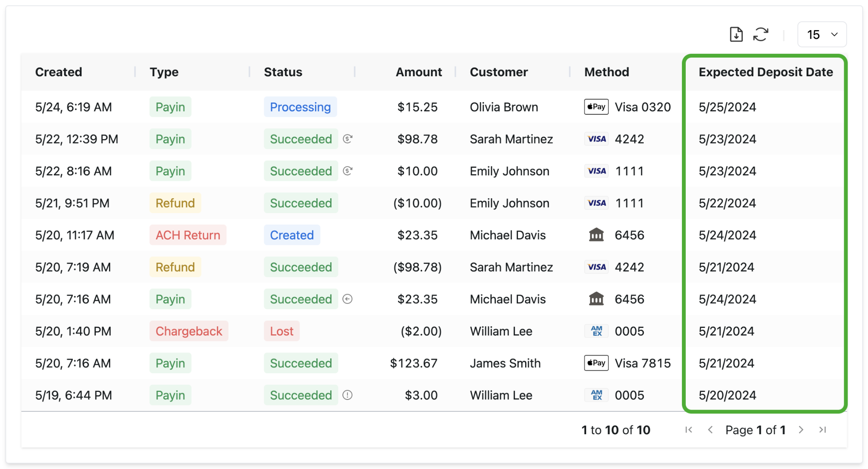Click the info icon on $3.00 Payin row
This screenshot has width=868, height=469.
348,395
